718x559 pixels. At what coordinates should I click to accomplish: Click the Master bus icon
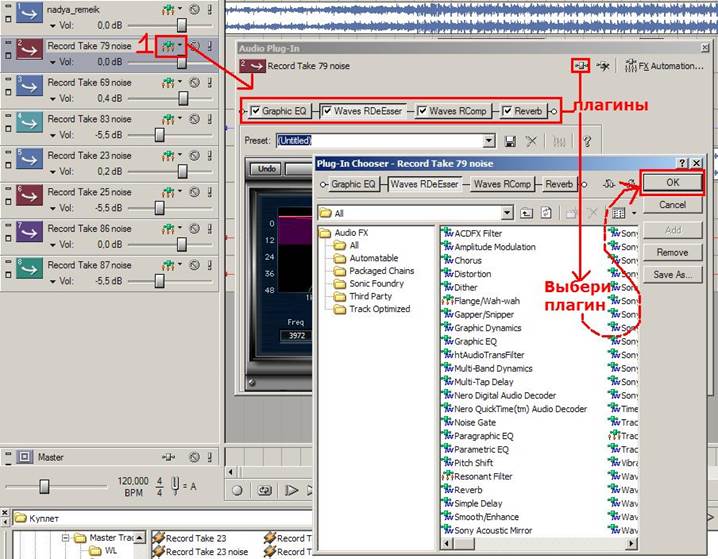[x=25, y=457]
